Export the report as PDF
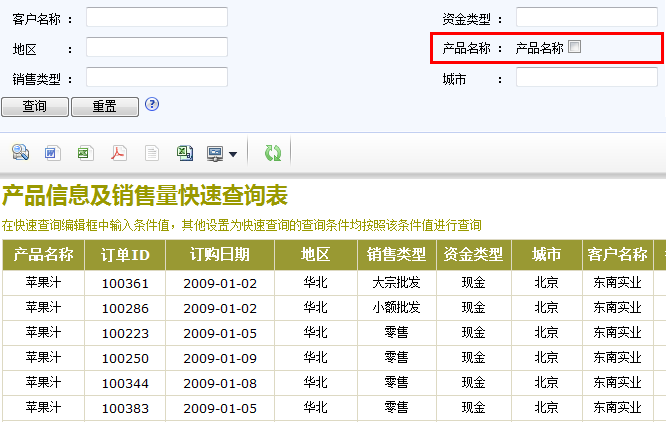Screen dimensions: 666x422 point(118,153)
